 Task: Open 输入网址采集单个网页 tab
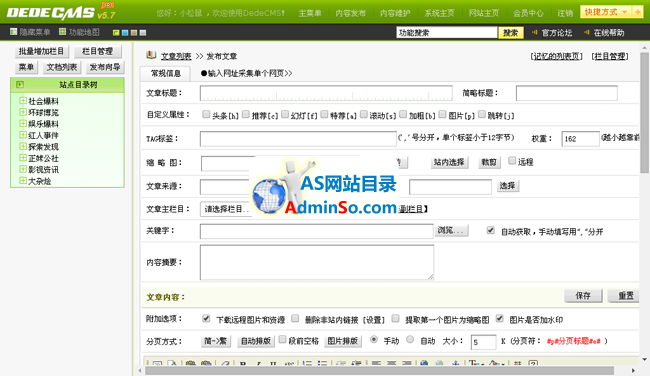pos(247,73)
